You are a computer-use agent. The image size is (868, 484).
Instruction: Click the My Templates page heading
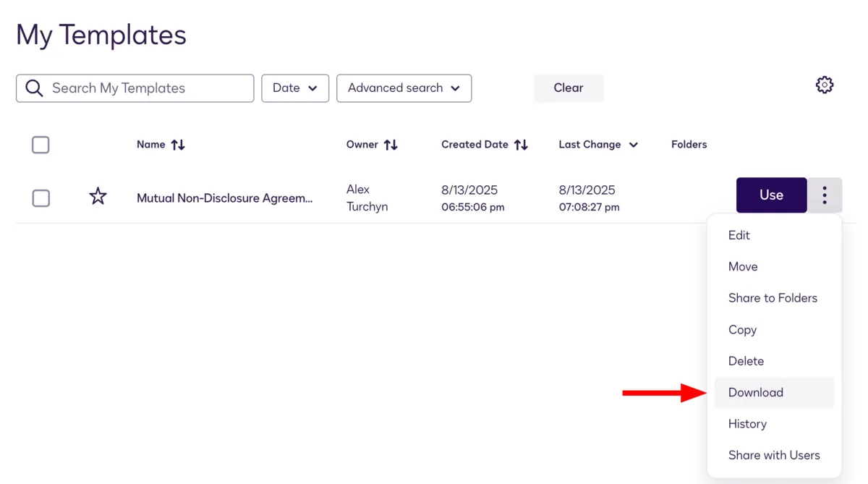[101, 35]
